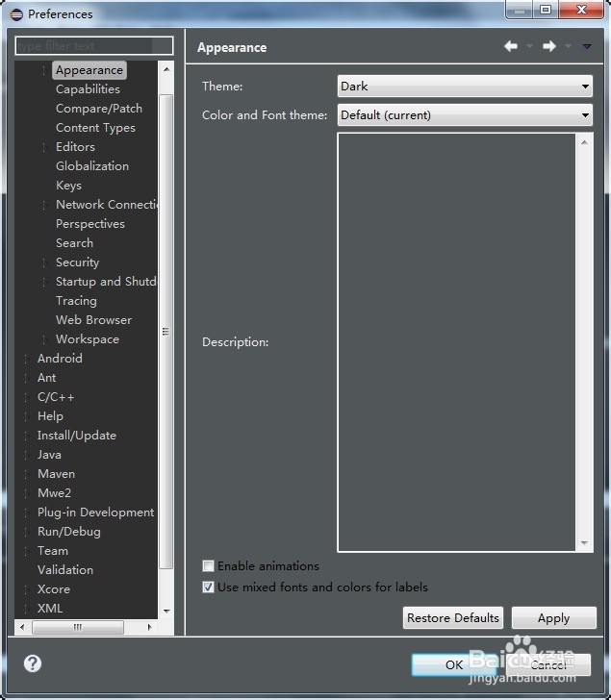Open the Tracing preference page
Viewport: 611px width, 700px height.
click(76, 301)
